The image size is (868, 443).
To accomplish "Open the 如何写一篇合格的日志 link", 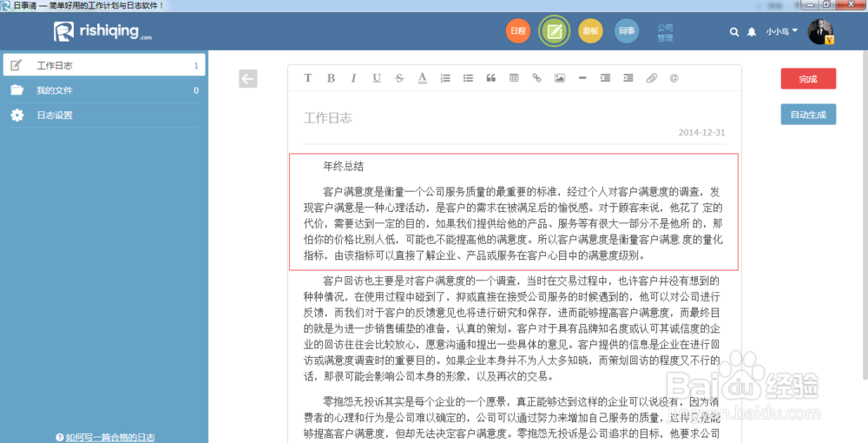I will click(109, 438).
